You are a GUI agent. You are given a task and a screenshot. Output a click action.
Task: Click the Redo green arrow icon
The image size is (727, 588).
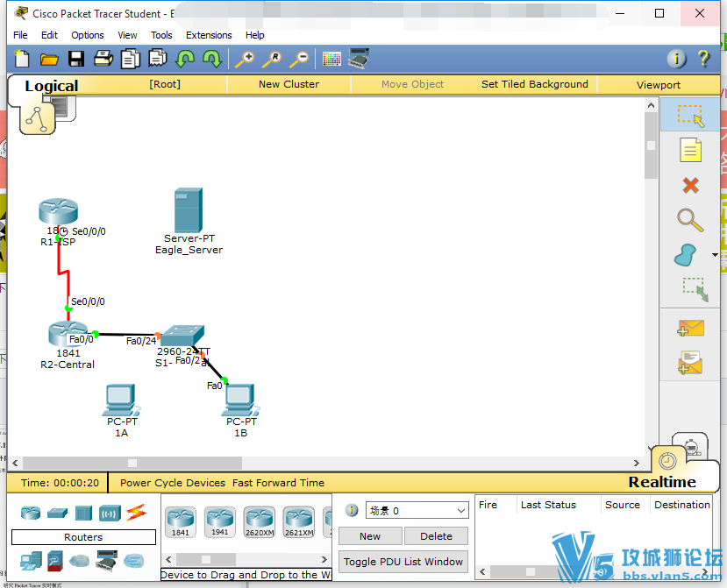pos(212,60)
